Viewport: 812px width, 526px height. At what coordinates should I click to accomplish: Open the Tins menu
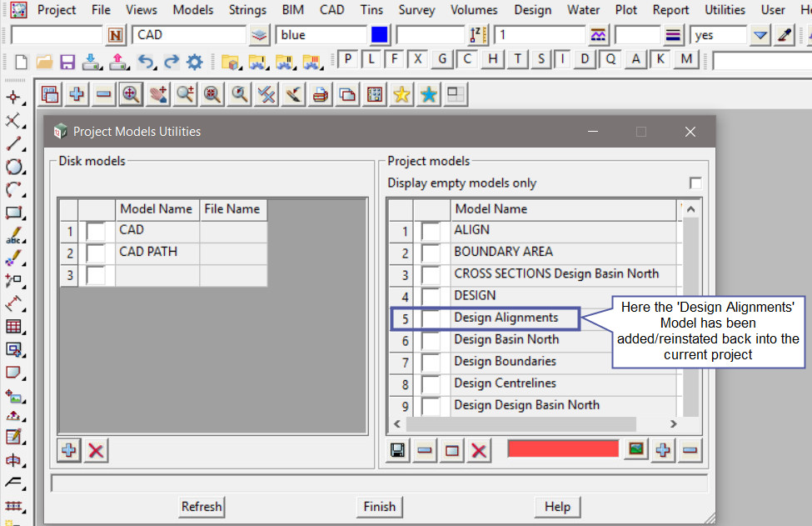pos(371,10)
